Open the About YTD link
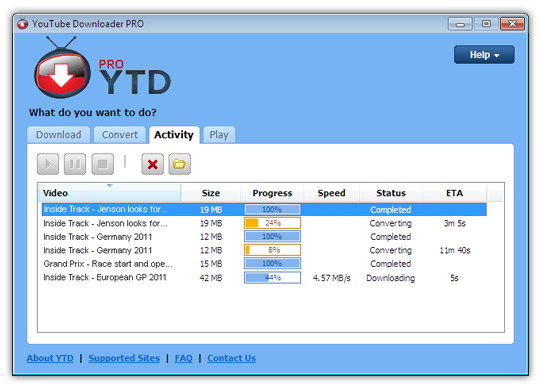 [50, 358]
